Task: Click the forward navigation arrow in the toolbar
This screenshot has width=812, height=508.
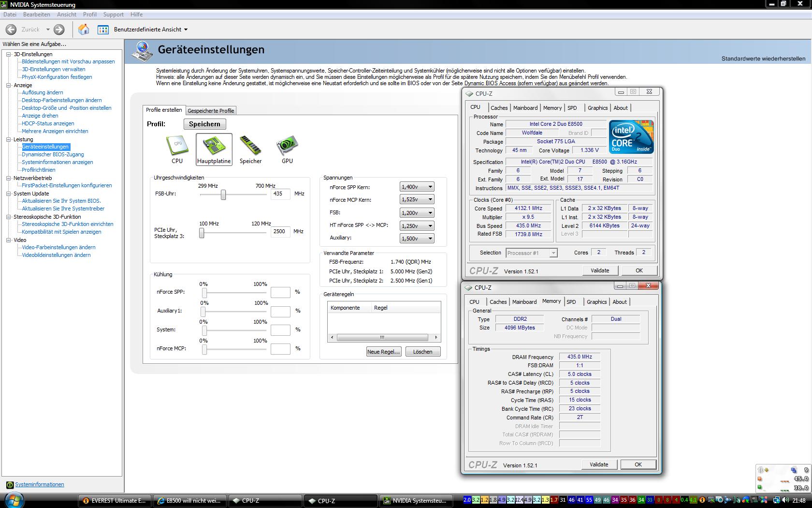Action: pos(59,30)
